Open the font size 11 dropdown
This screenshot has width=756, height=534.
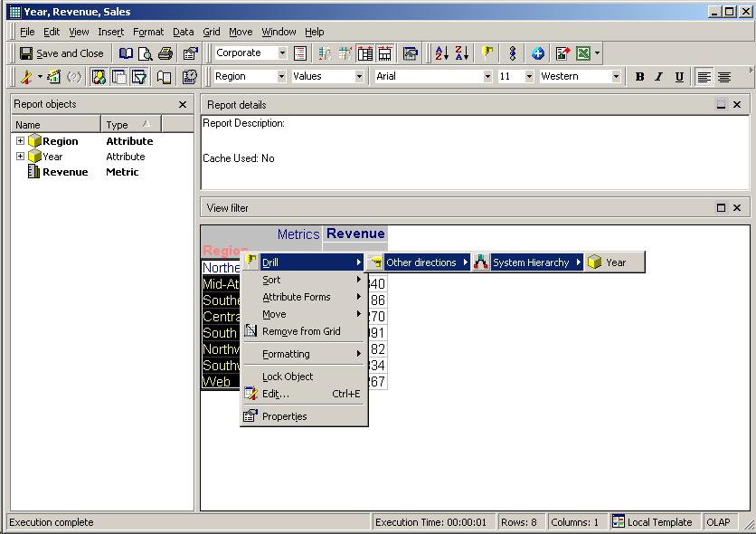click(528, 77)
